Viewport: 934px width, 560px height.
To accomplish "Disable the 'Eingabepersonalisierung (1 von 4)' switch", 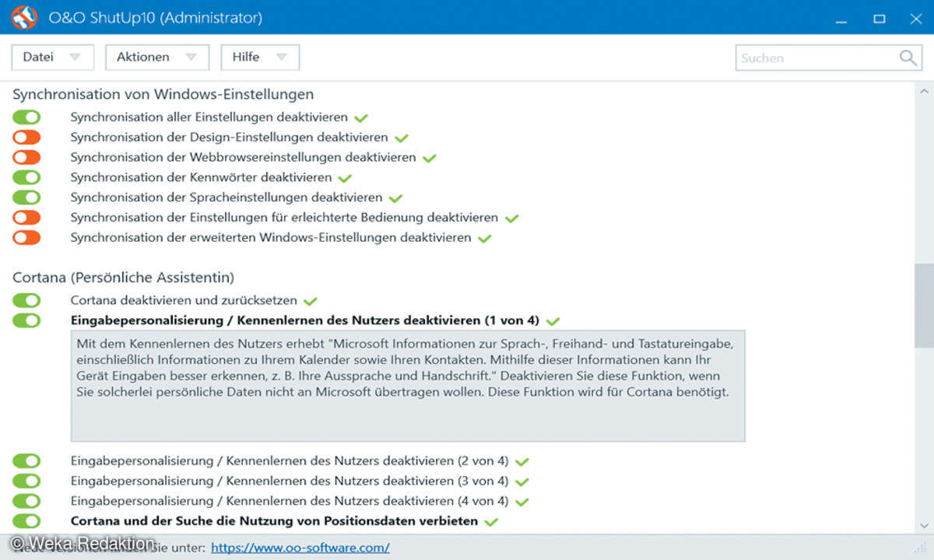I will pos(26,320).
